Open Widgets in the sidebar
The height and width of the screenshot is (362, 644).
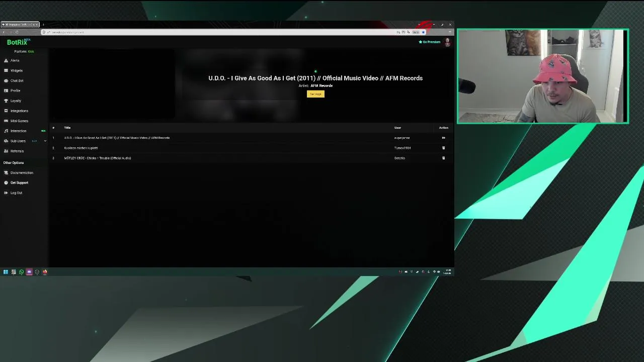coord(16,70)
